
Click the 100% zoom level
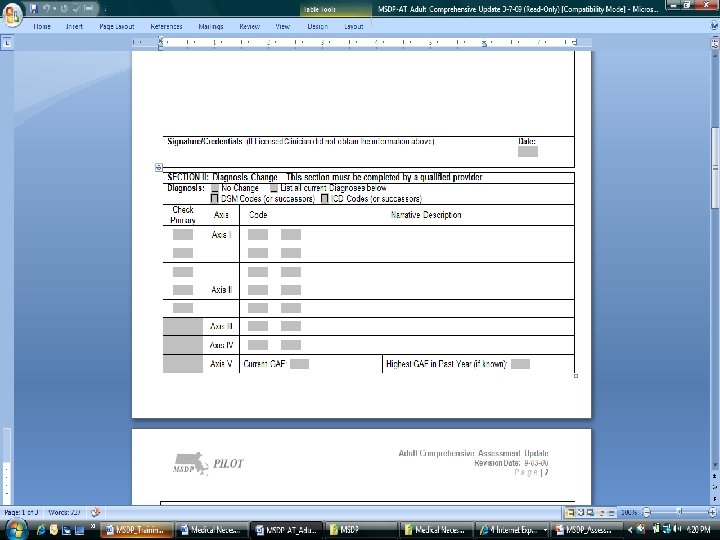coord(629,512)
